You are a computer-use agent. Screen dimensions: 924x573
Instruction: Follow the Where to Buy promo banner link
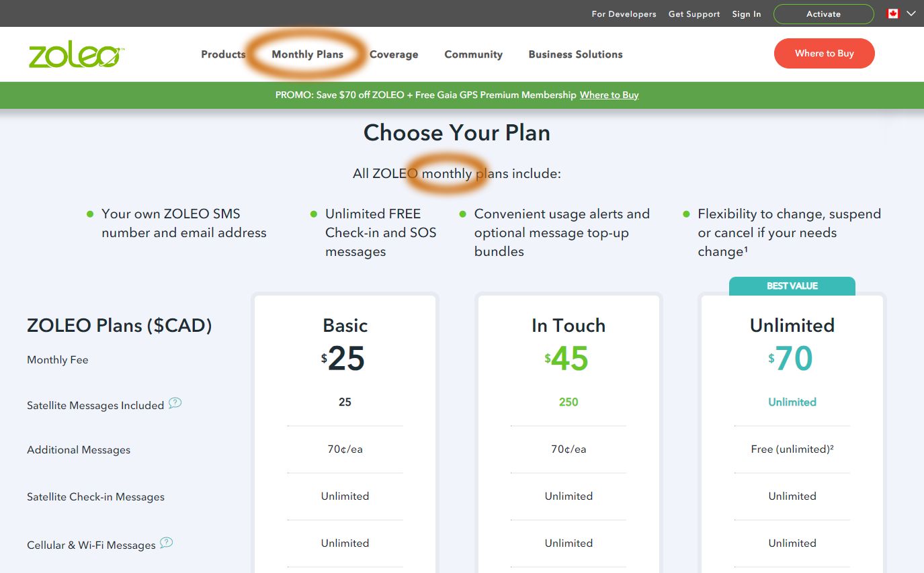click(x=609, y=95)
